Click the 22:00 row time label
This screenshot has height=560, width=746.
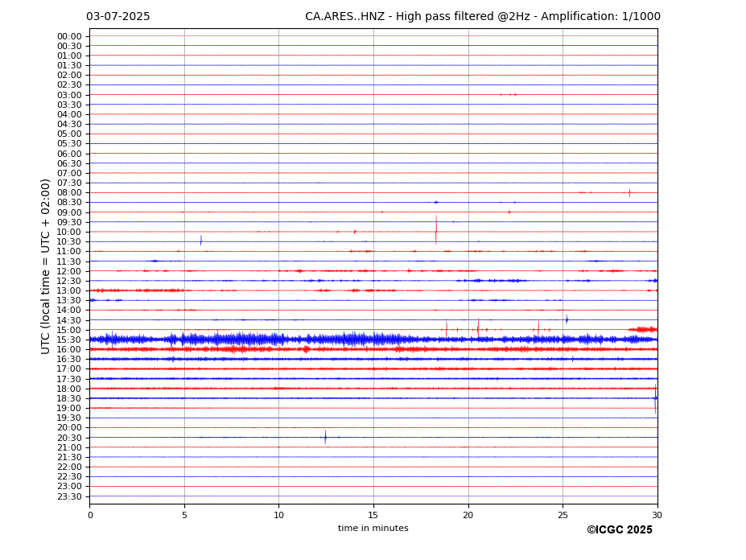(69, 467)
